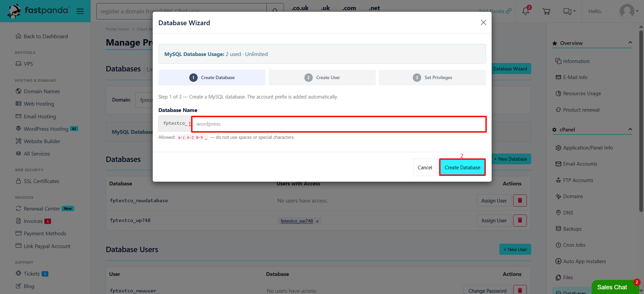
Task: Select the Set Privileges step tab
Action: point(432,77)
